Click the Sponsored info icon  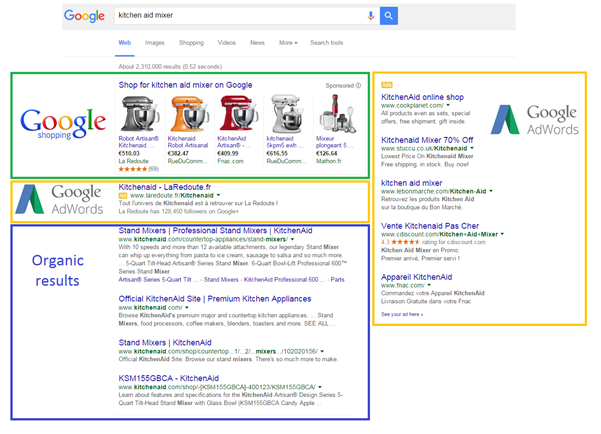tap(358, 85)
